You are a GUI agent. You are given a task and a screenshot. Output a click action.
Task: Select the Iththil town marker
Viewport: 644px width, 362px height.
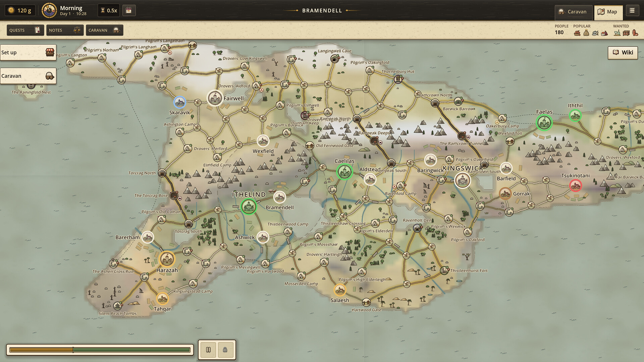[x=575, y=116]
